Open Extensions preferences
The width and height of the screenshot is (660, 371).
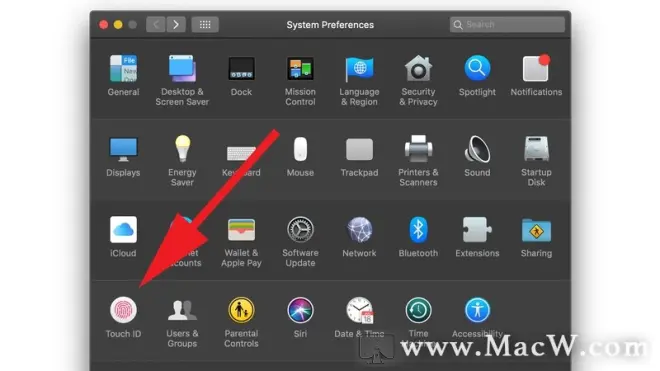coord(477,230)
